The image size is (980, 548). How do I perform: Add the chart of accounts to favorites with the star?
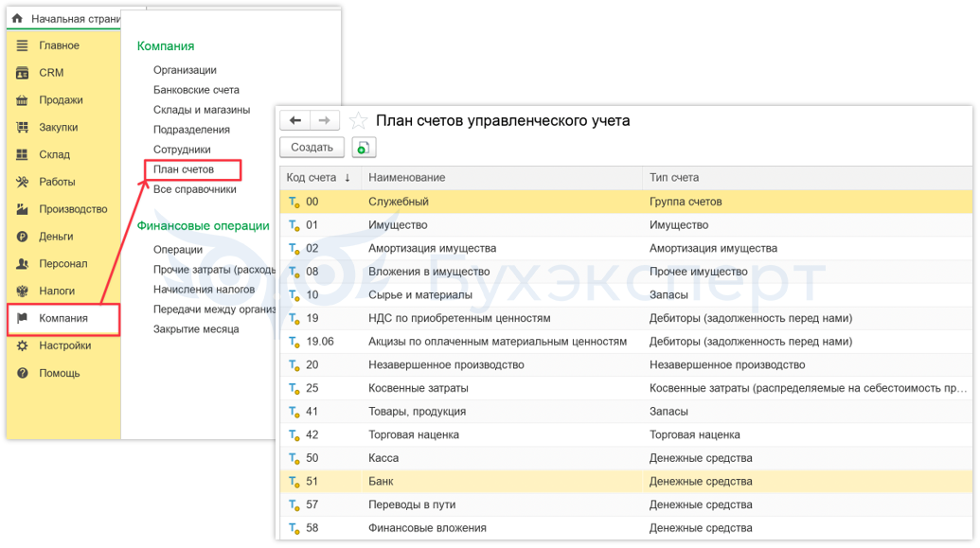[358, 120]
